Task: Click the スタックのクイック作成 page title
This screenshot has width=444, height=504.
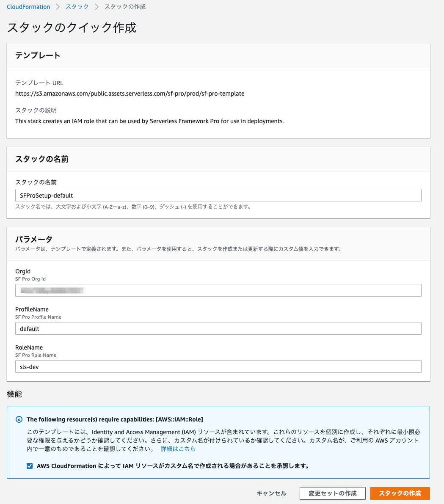Action: coord(72,28)
